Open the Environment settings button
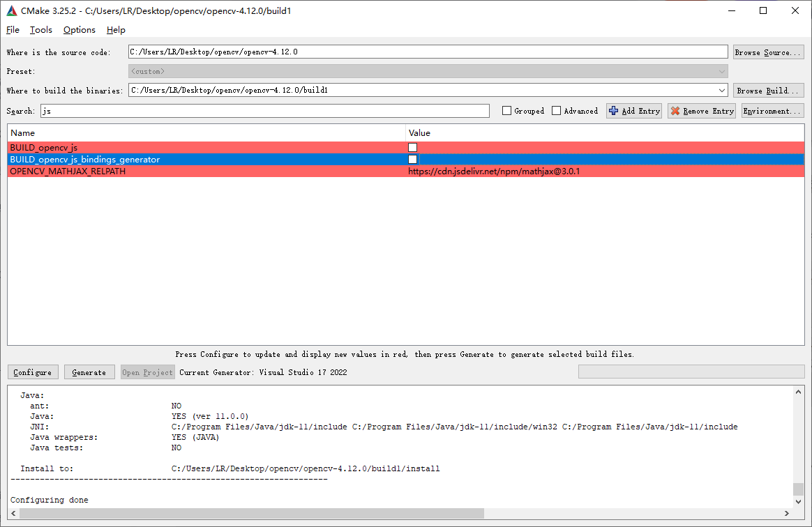 pos(773,111)
